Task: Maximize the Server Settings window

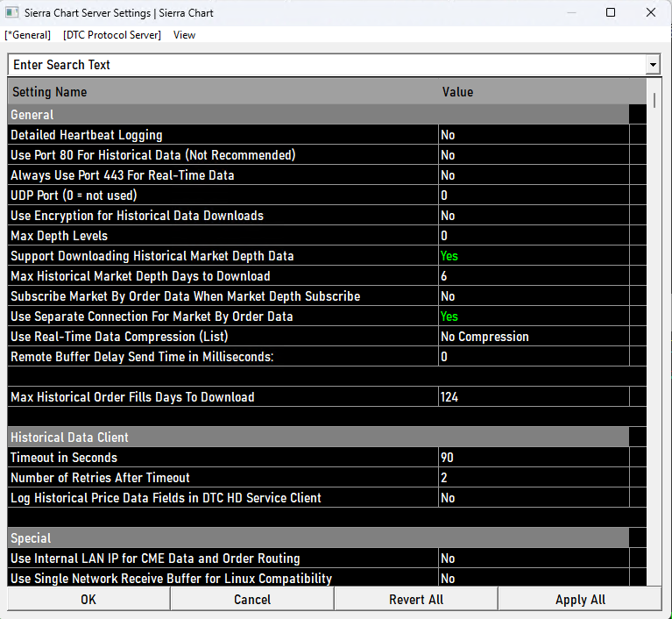Action: coord(611,12)
